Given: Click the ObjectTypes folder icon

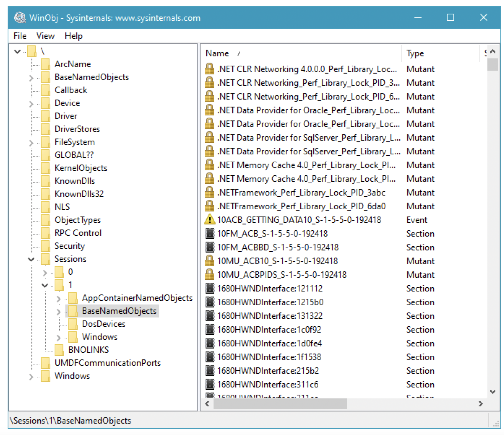Looking at the screenshot, I should [x=46, y=220].
